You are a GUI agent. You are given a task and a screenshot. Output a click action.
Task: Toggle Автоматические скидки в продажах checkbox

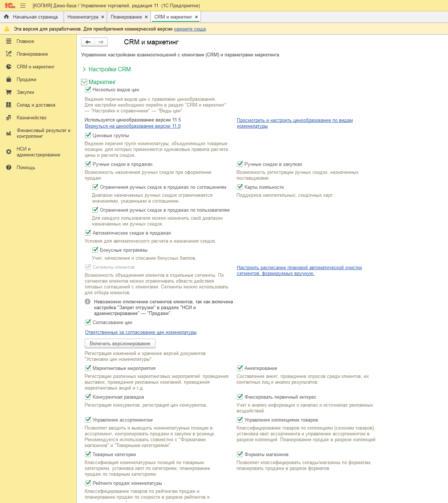click(x=88, y=233)
